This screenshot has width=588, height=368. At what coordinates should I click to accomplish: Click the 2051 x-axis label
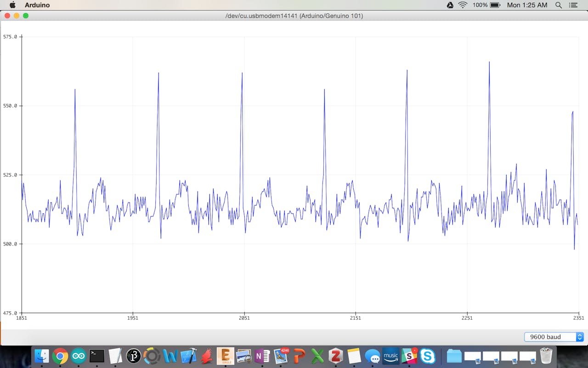click(x=244, y=318)
